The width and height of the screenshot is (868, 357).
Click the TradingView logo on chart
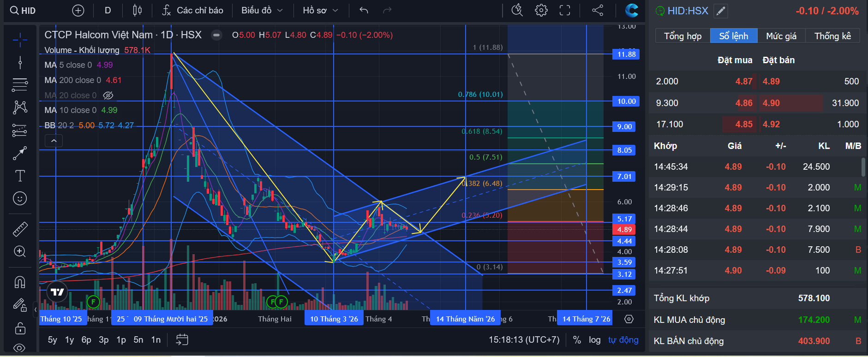[x=57, y=292]
